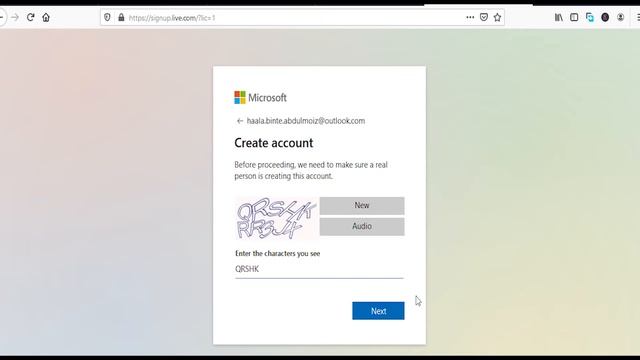Click the 'Before proceeding' paragraph text
The image size is (640, 360).
pos(311,171)
